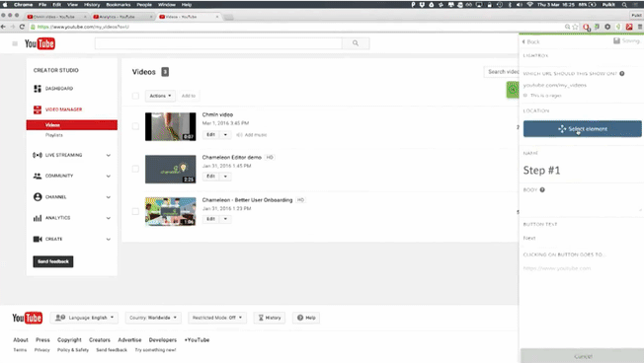Check the Chmln video checkbox
644x363 pixels.
click(135, 126)
